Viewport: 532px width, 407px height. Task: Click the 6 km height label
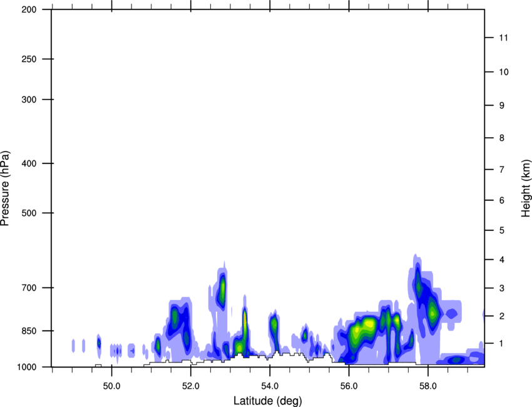coord(502,200)
